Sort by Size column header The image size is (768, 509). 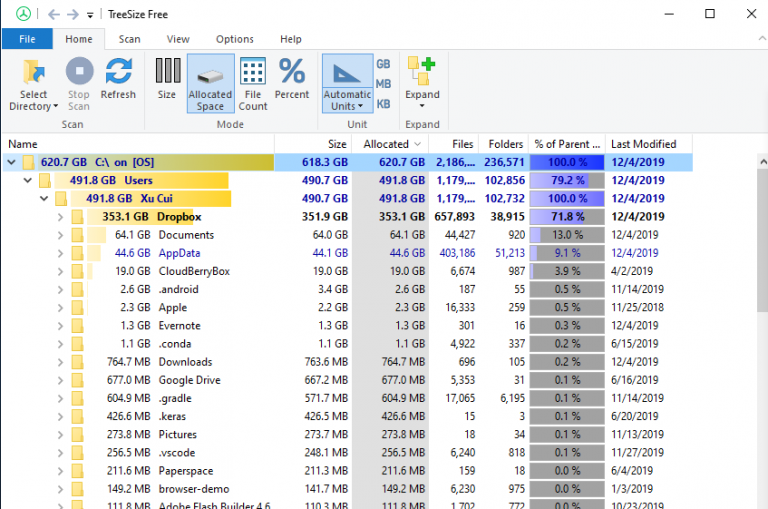pos(313,144)
